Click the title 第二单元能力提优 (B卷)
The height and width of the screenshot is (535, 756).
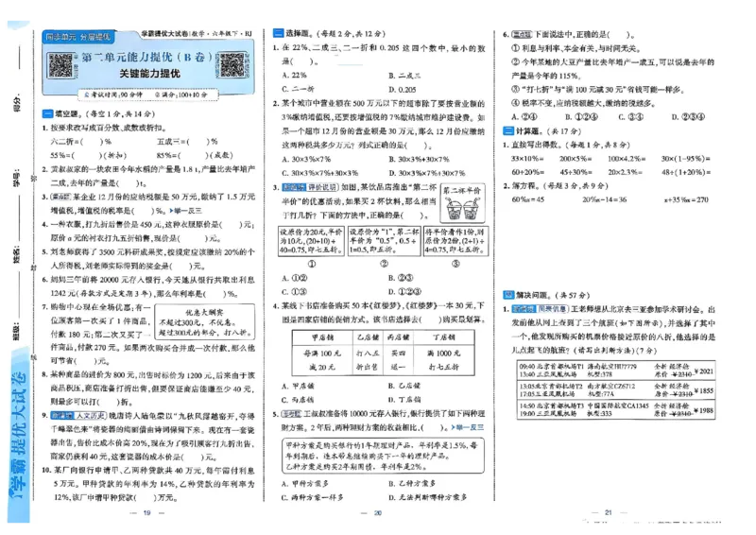[146, 57]
